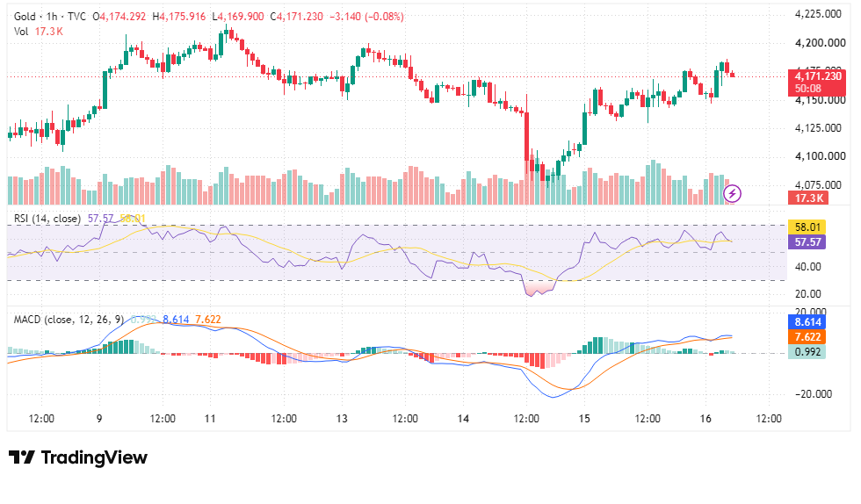Click the date 16 on time axis
Viewport: 861px width, 504px height.
coord(705,419)
